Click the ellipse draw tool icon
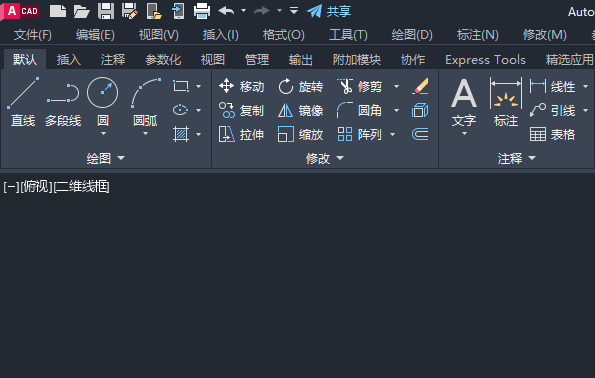This screenshot has height=378, width=595. (181, 110)
